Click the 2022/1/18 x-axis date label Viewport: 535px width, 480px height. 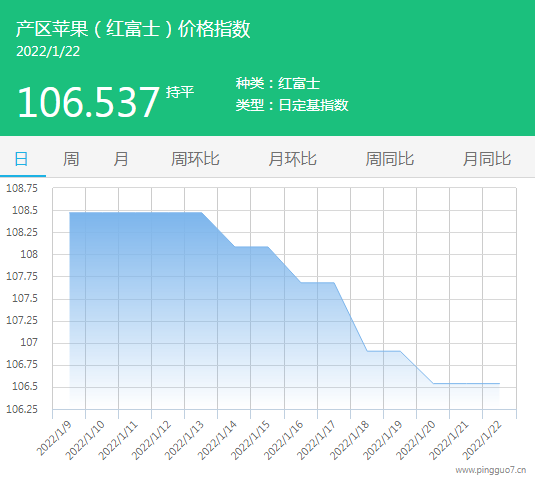tap(350, 440)
